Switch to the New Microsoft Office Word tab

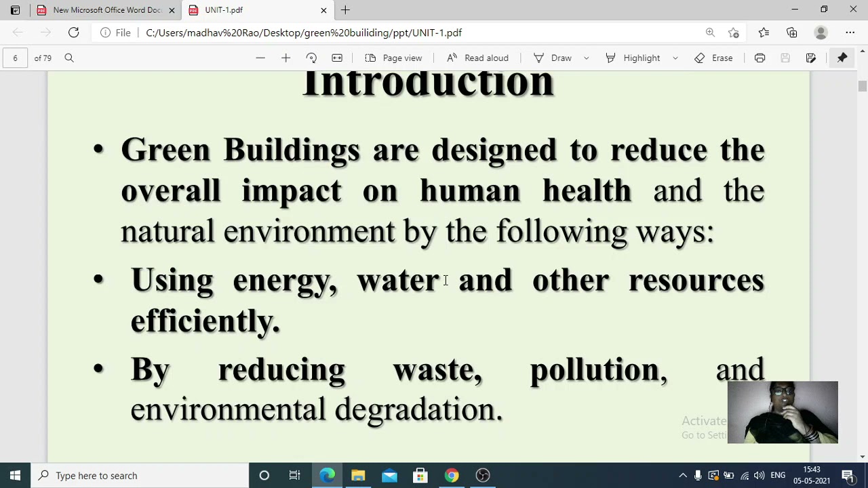pos(105,9)
